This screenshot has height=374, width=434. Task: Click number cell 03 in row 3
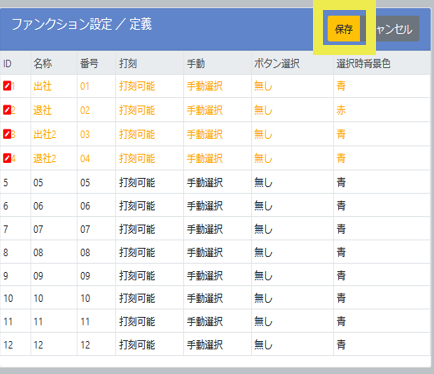tap(85, 134)
